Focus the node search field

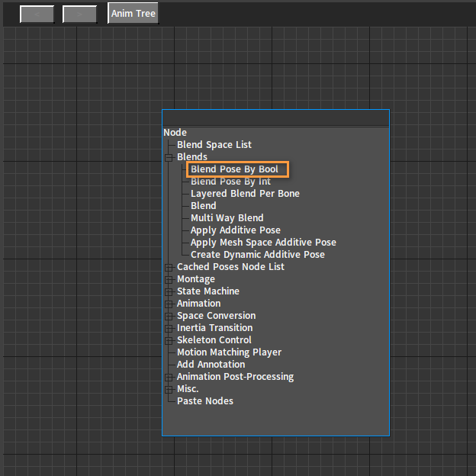(x=275, y=117)
